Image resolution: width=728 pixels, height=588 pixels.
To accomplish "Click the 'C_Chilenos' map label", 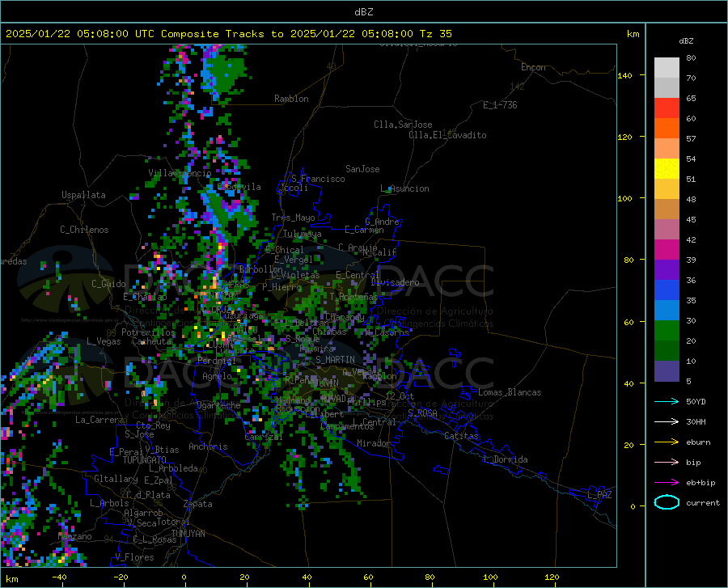I will pyautogui.click(x=84, y=230).
